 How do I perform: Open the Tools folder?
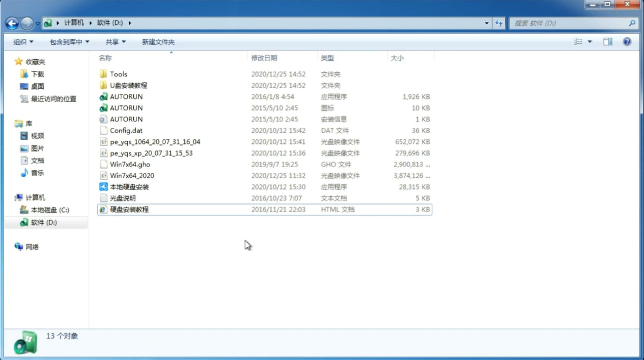pyautogui.click(x=118, y=74)
